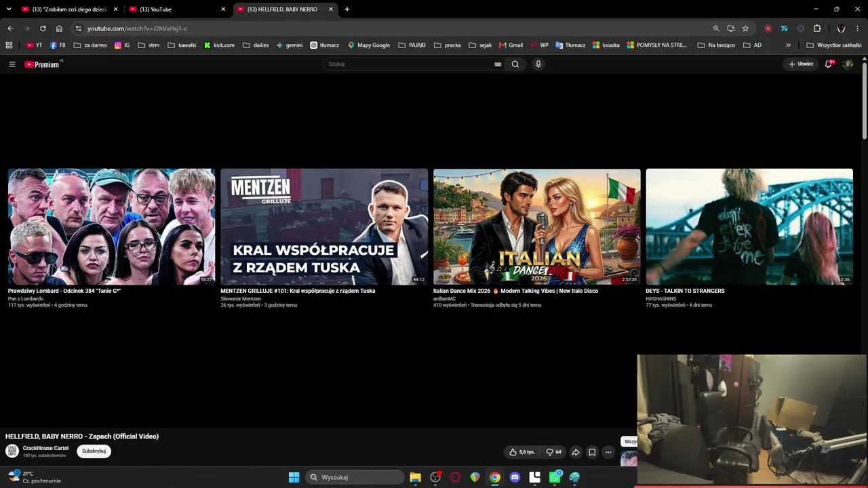Expand the 'za darmo' bookmark folder
The height and width of the screenshot is (488, 868).
click(90, 45)
